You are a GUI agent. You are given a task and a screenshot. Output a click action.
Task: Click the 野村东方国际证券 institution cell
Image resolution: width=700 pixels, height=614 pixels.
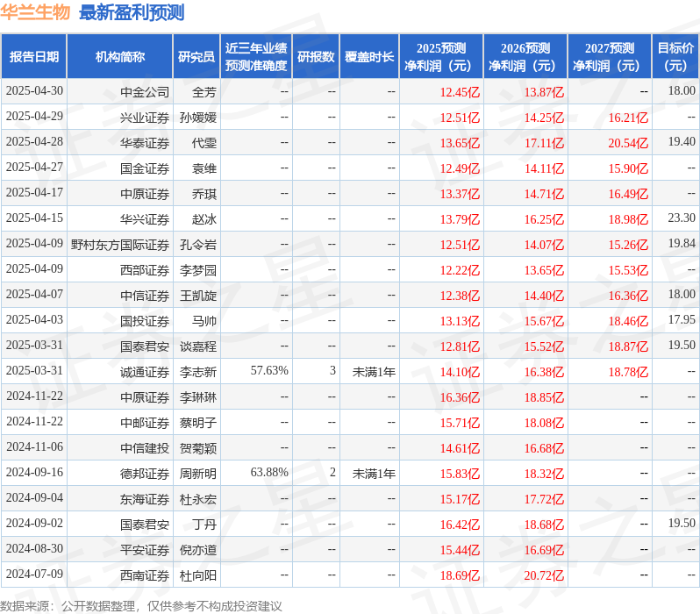(x=120, y=245)
